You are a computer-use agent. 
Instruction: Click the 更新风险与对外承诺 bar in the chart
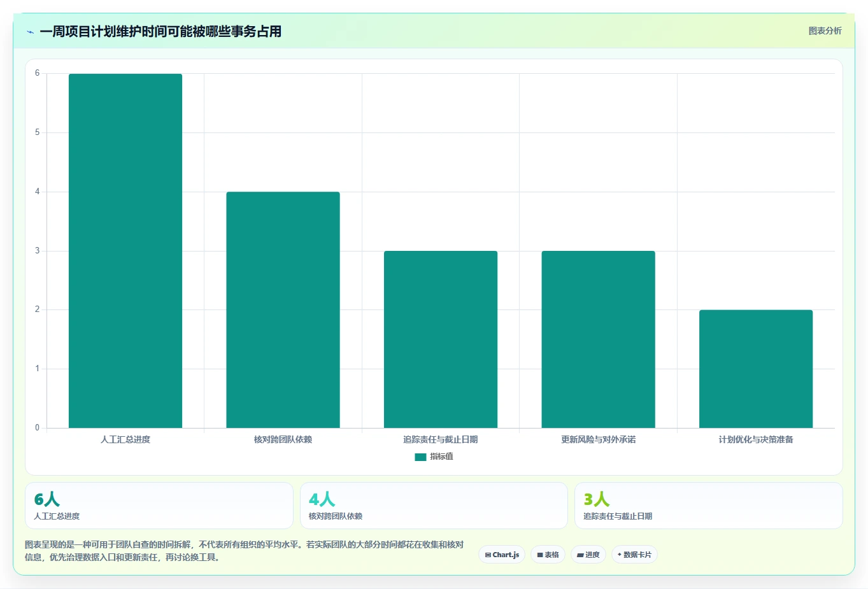pos(598,339)
